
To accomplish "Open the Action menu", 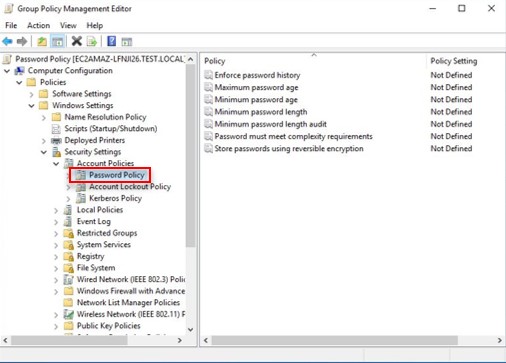I will [x=38, y=25].
